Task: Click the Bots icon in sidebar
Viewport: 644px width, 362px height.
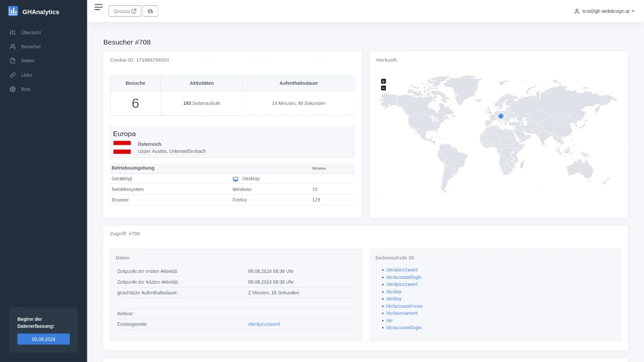Action: [13, 89]
